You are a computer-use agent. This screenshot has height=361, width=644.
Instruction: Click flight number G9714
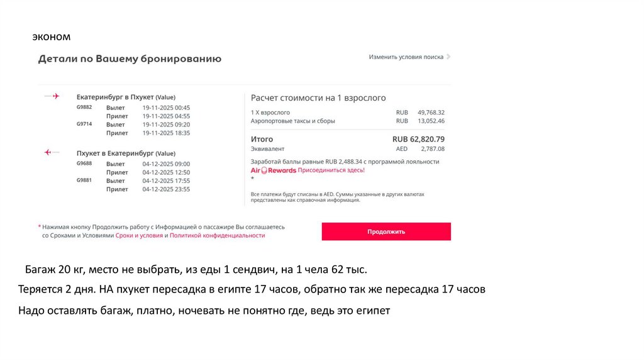click(84, 124)
